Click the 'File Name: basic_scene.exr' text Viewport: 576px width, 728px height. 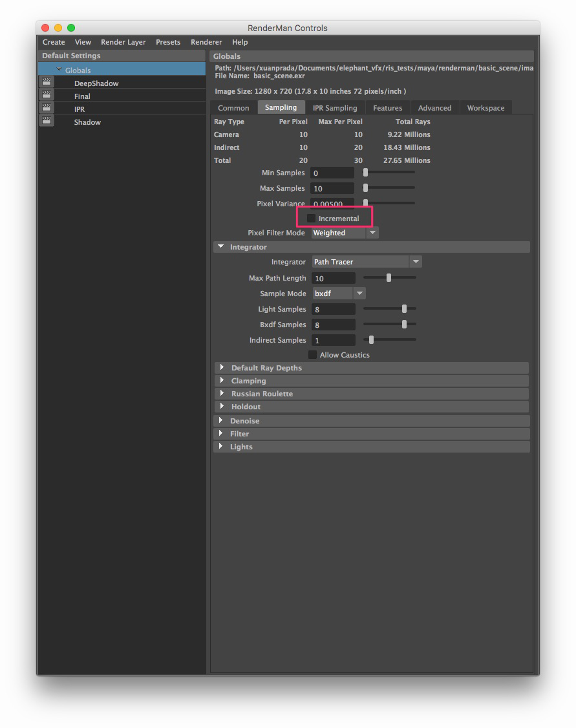coord(260,76)
